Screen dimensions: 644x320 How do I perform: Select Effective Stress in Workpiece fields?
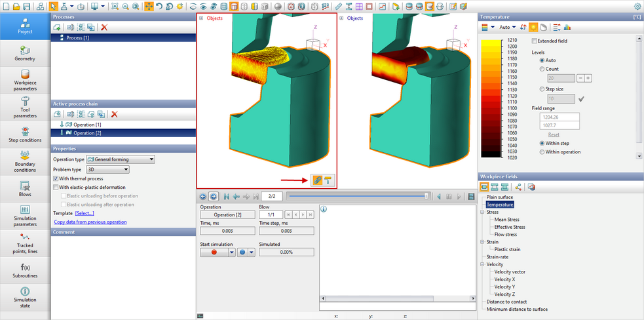(x=510, y=227)
